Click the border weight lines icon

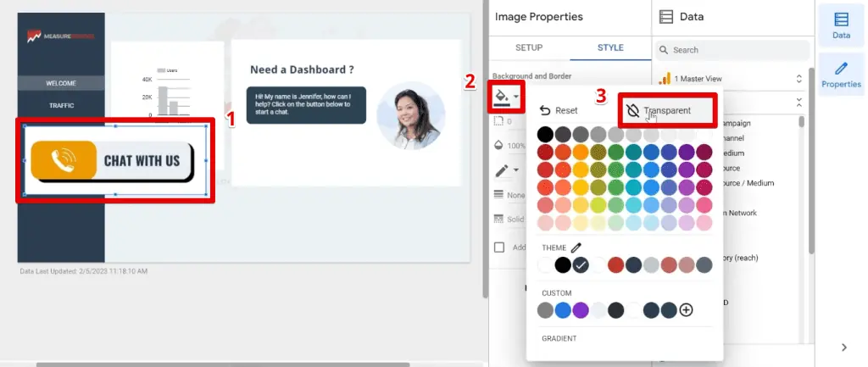click(498, 195)
